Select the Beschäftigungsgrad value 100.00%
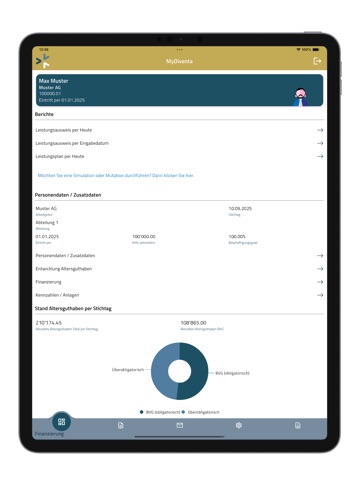The width and height of the screenshot is (360, 480). (237, 236)
